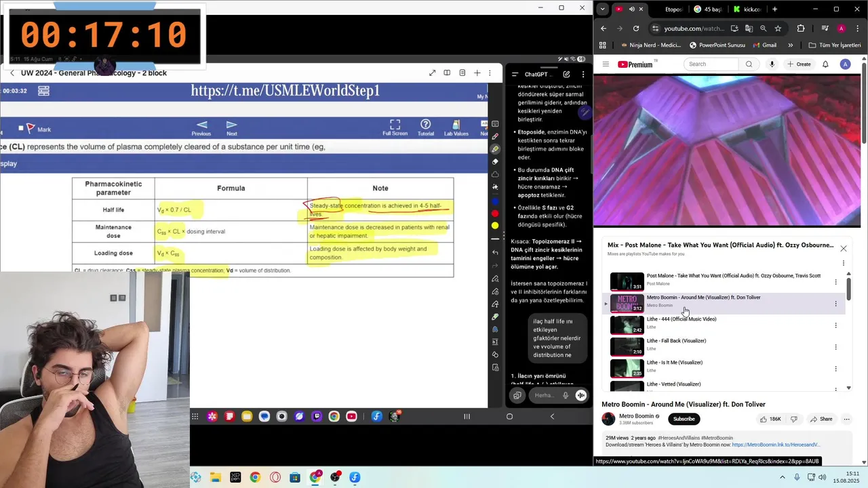
Task: Add new page with plus icon
Action: (477, 73)
